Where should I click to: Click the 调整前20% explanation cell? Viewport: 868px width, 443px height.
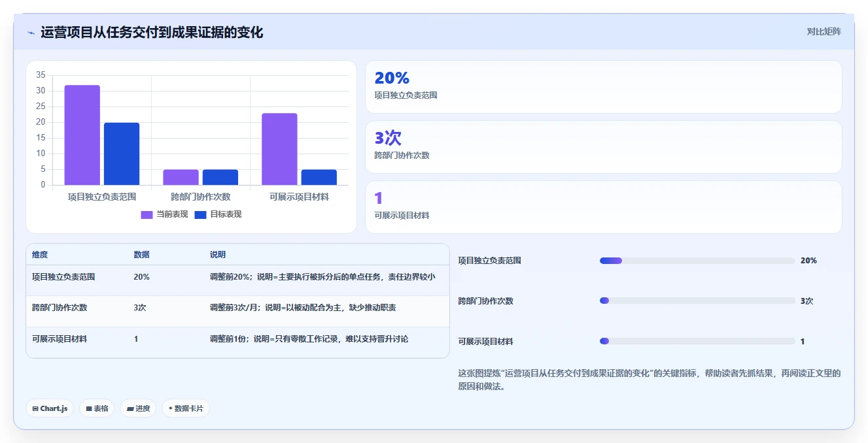[x=322, y=277]
